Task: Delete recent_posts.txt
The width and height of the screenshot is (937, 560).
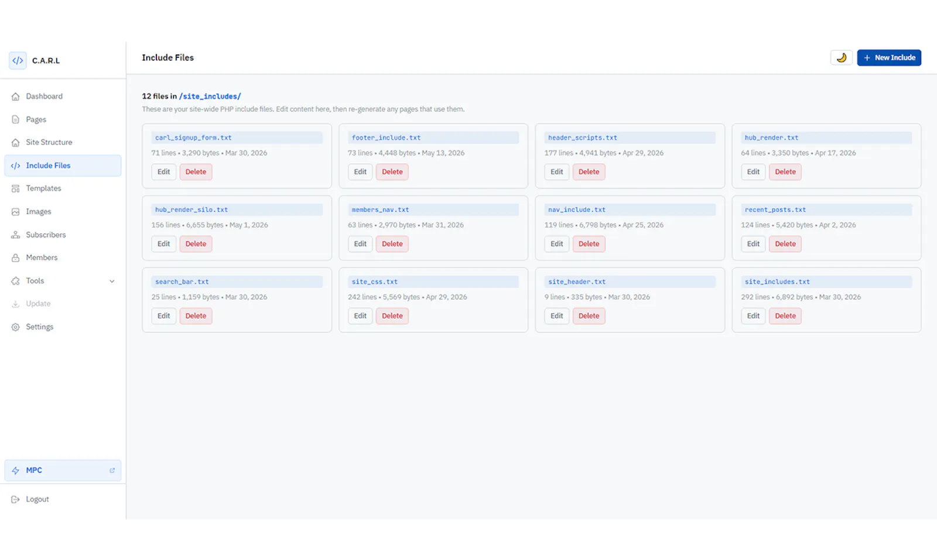Action: point(785,244)
